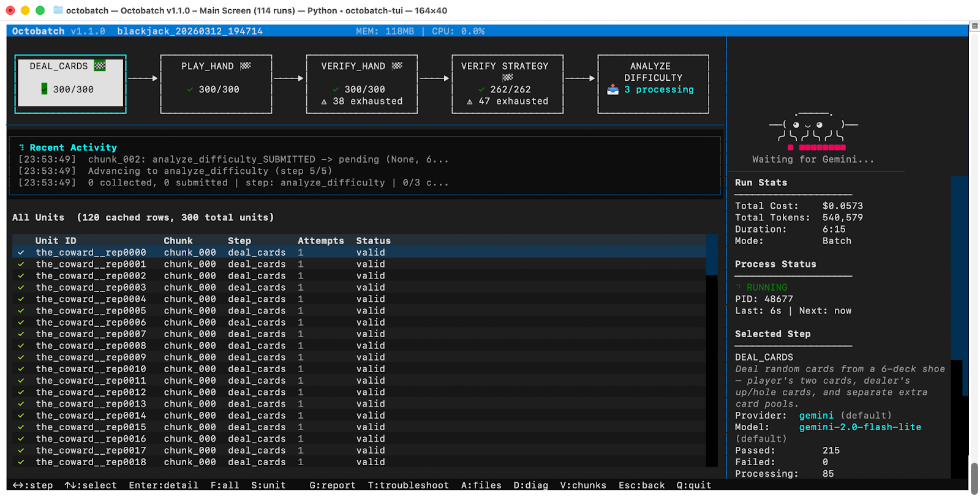Click the checkered flag icon in DEAL_CARDS
This screenshot has width=980, height=497.
click(100, 66)
